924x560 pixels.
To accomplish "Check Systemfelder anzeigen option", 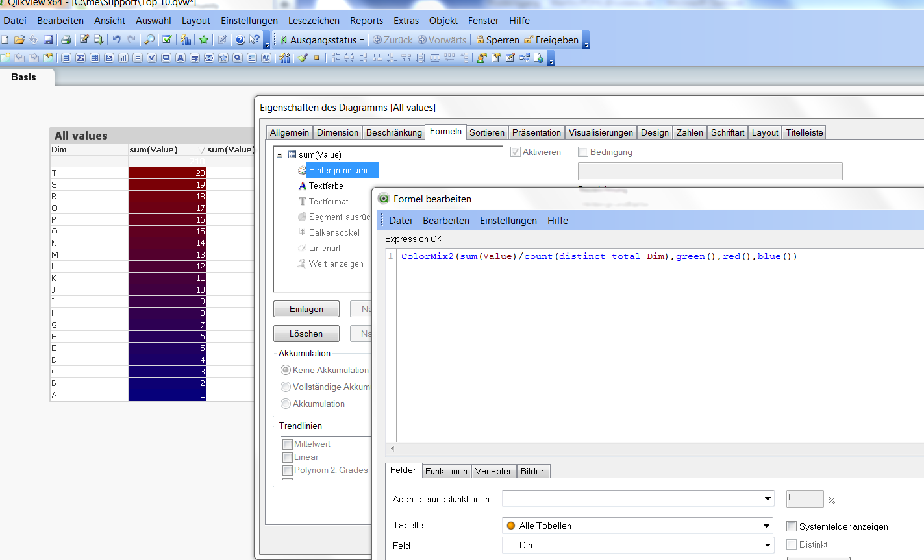I will (792, 526).
